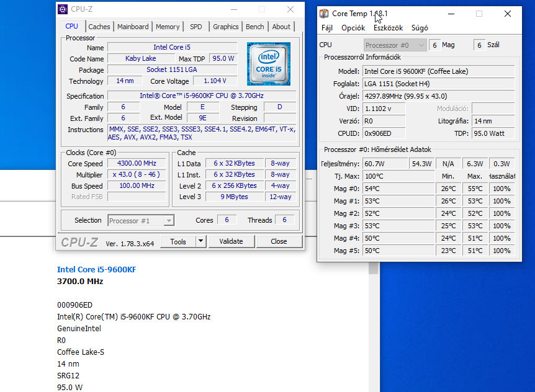Click the CPUID 0x906ED field
The width and height of the screenshot is (535, 392).
pyautogui.click(x=384, y=133)
